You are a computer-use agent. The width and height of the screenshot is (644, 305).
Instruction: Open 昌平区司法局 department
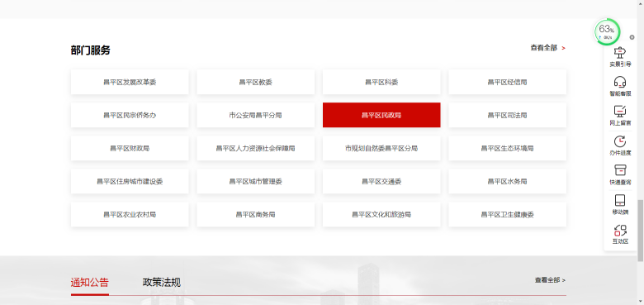tap(507, 115)
